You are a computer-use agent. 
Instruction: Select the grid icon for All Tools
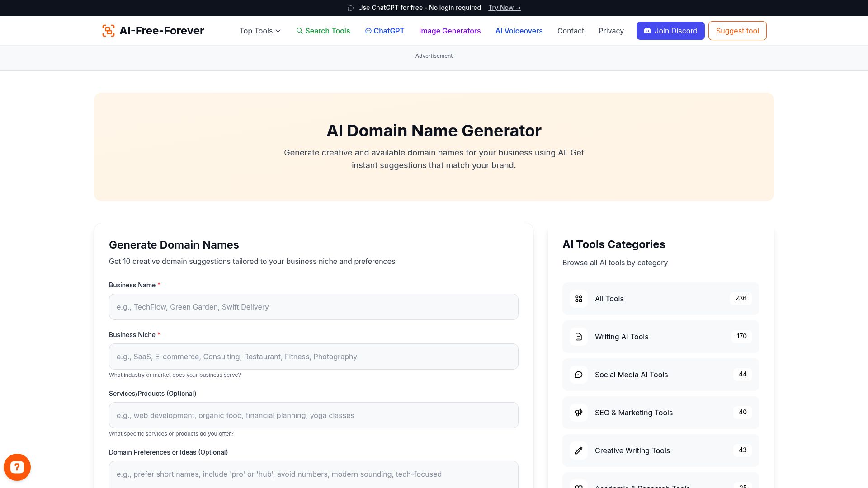578,299
